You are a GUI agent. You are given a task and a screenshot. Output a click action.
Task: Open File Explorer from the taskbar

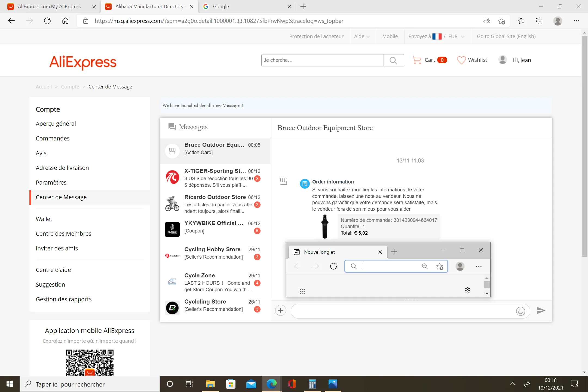(x=210, y=384)
